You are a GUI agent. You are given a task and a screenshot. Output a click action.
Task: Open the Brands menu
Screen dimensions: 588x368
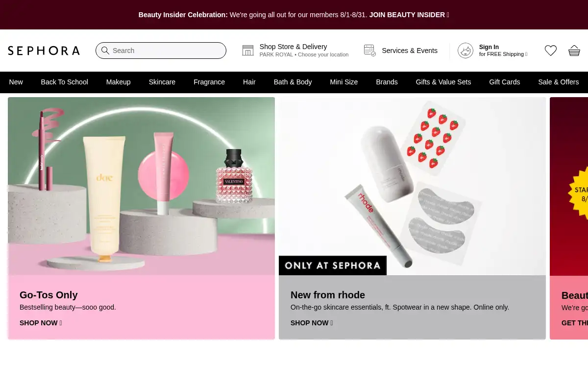[387, 82]
